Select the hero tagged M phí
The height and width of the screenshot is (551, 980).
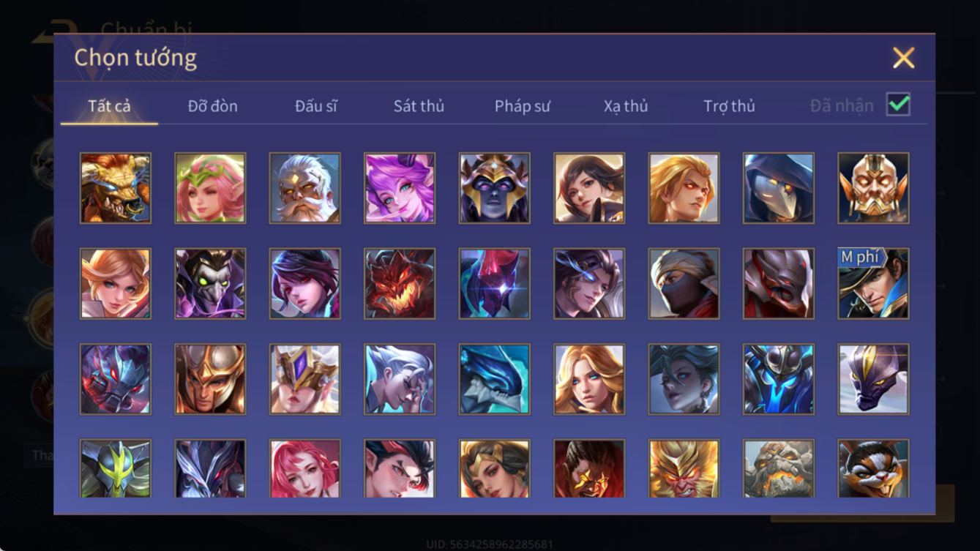coord(874,284)
